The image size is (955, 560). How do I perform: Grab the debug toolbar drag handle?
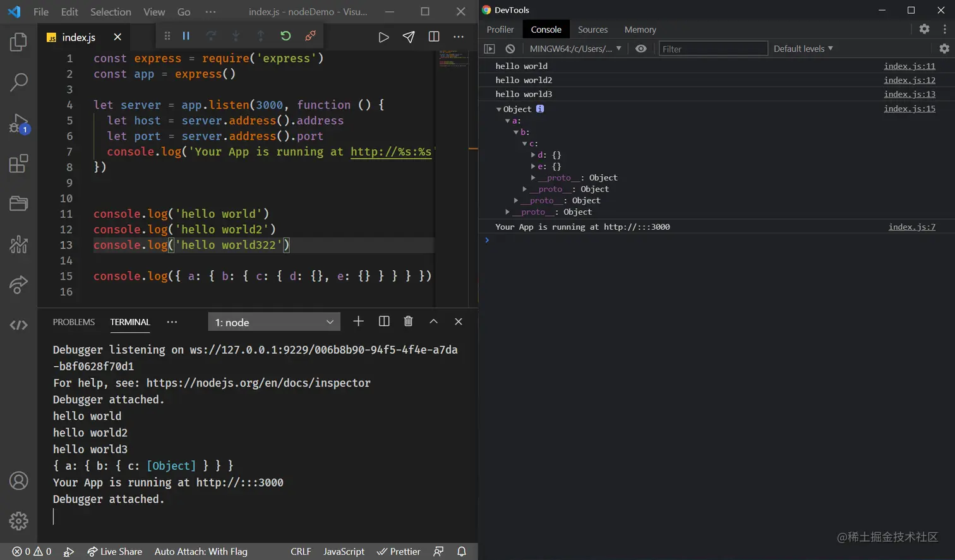coord(167,36)
